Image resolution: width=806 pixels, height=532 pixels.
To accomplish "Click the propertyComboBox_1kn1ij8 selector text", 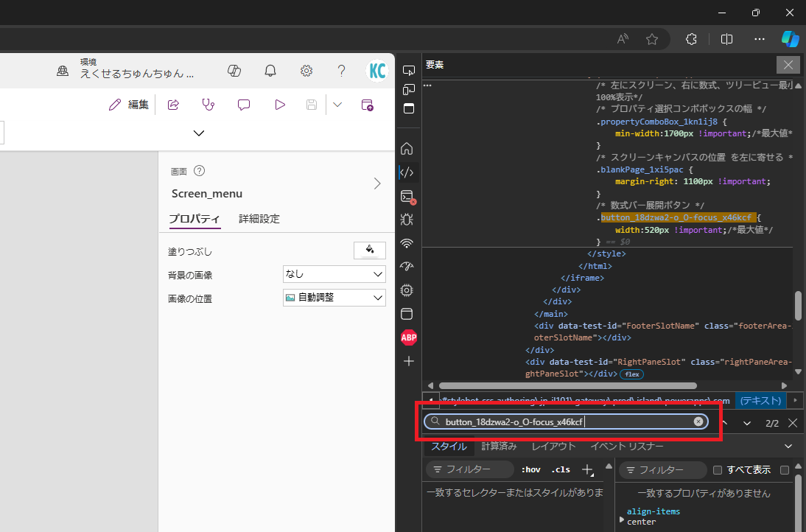I will tap(659, 122).
